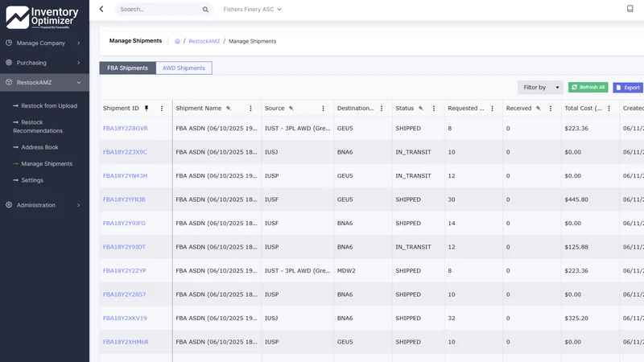This screenshot has height=362, width=644.
Task: Open shipment FBA18Y2Y9JFG
Action: pyautogui.click(x=124, y=224)
